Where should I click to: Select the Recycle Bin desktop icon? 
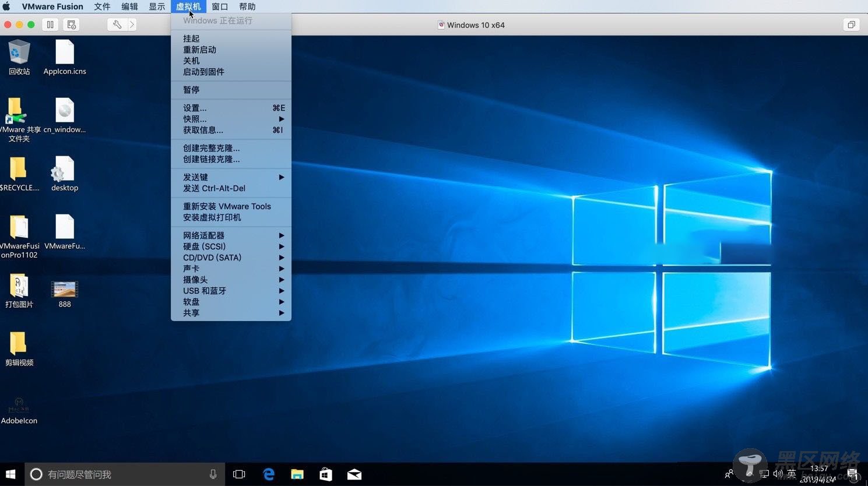point(19,57)
